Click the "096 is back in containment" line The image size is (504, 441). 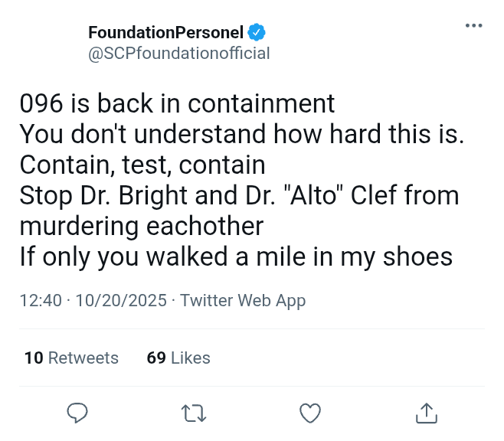tap(177, 103)
